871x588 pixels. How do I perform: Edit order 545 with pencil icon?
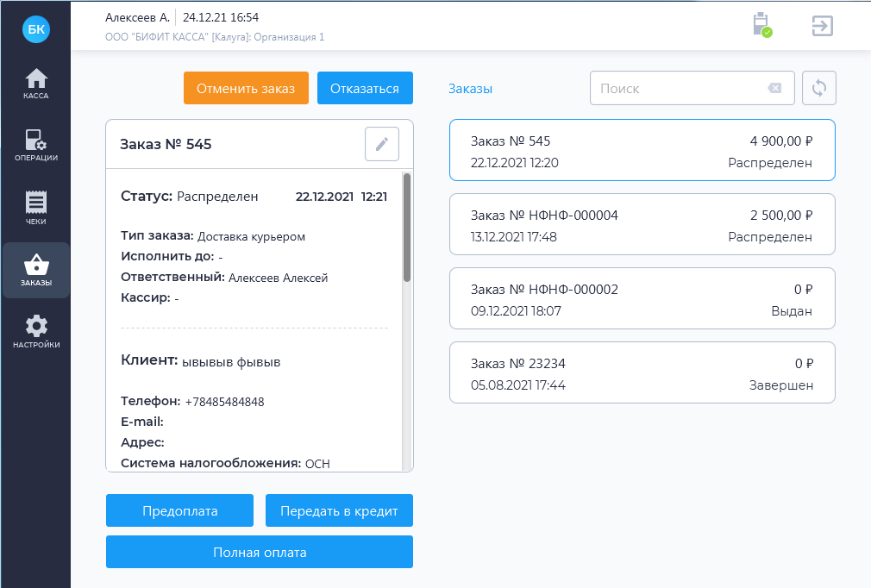click(x=382, y=144)
